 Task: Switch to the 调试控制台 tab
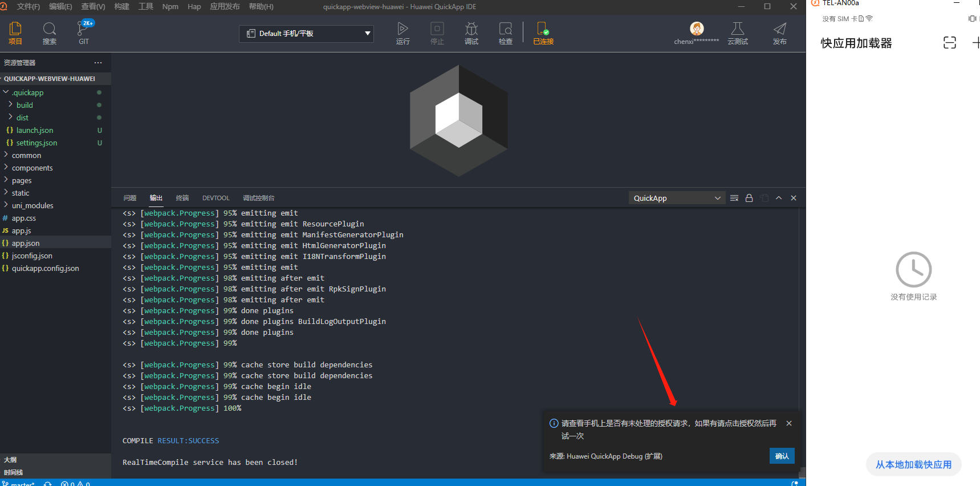259,198
